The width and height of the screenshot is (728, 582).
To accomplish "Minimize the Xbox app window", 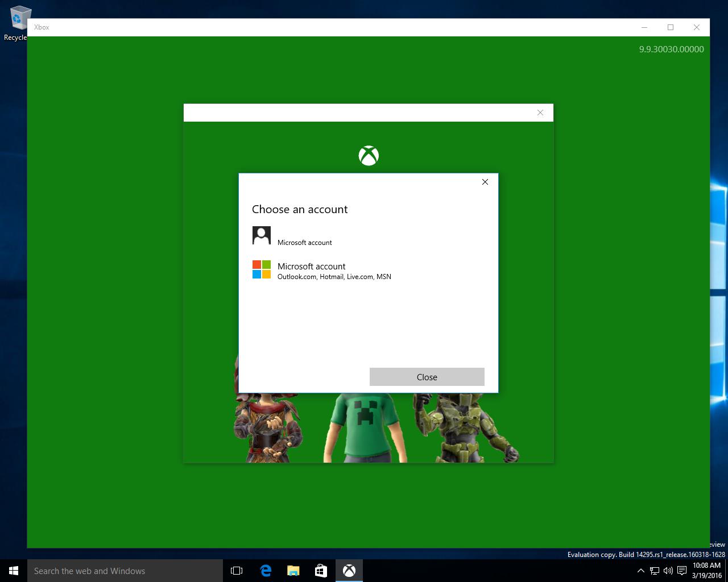I will [644, 27].
